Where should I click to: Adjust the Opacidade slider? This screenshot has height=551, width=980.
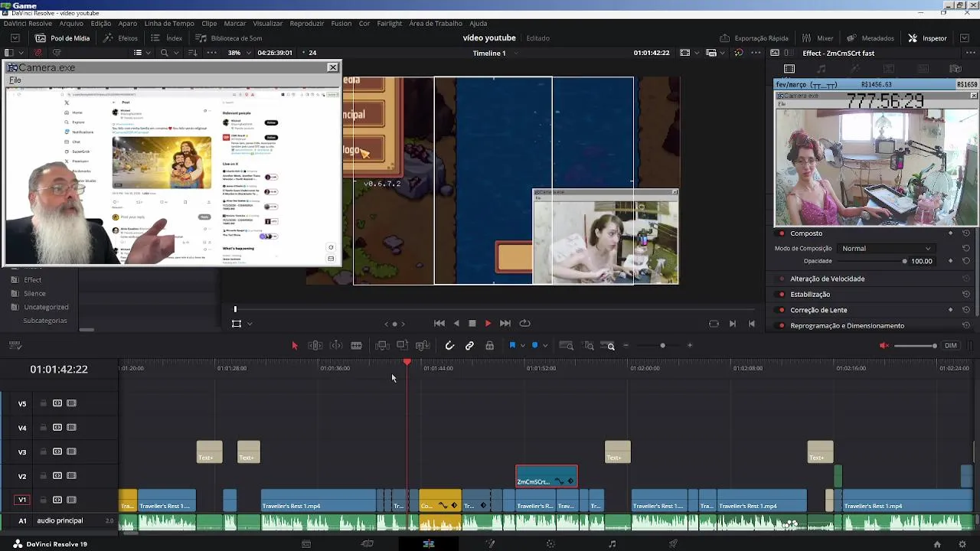click(x=873, y=261)
